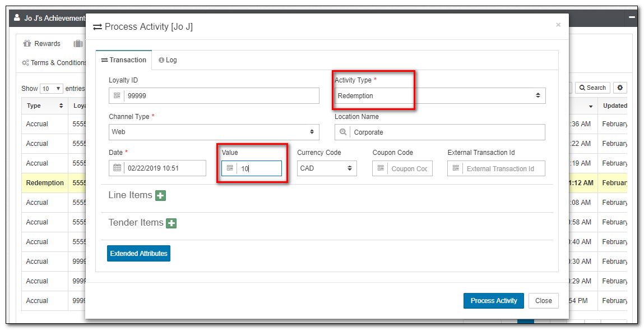
Task: Click the Close button in dialog footer
Action: point(543,301)
